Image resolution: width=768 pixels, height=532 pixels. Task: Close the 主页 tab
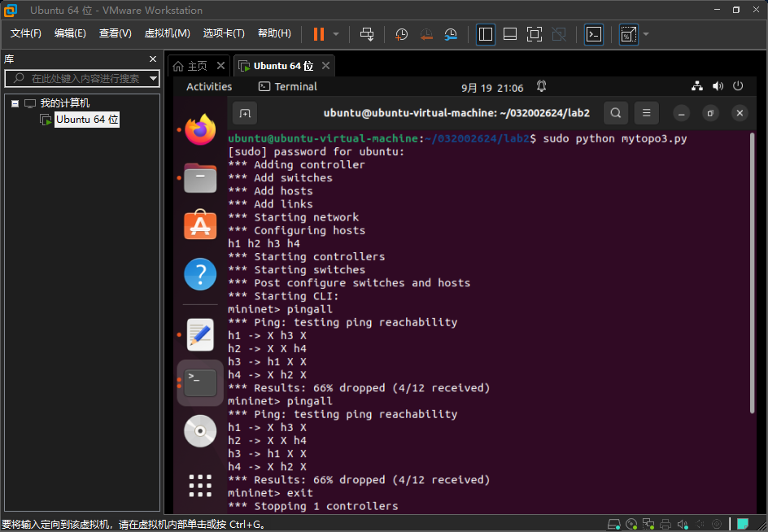pos(220,66)
